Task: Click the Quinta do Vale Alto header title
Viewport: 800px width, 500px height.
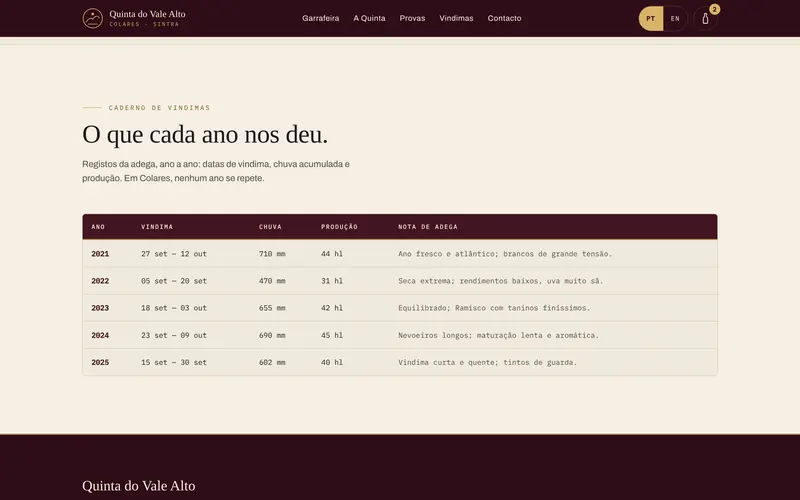Action: (147, 14)
